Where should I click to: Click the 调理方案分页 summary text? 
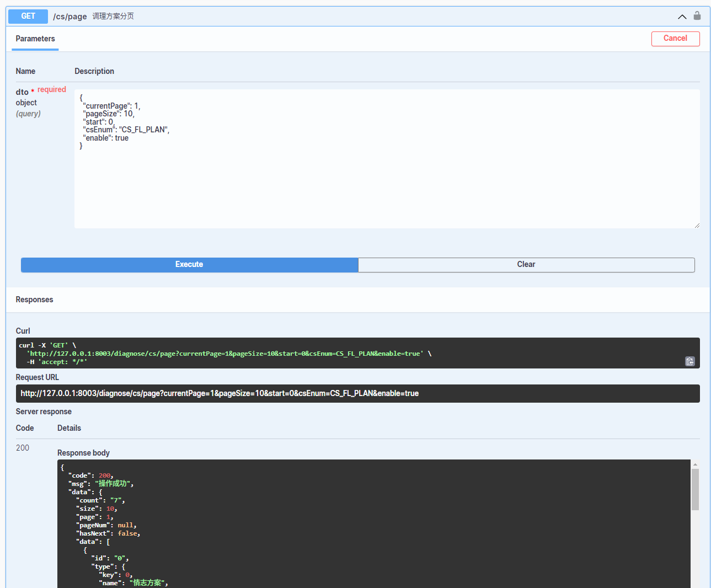tap(113, 17)
